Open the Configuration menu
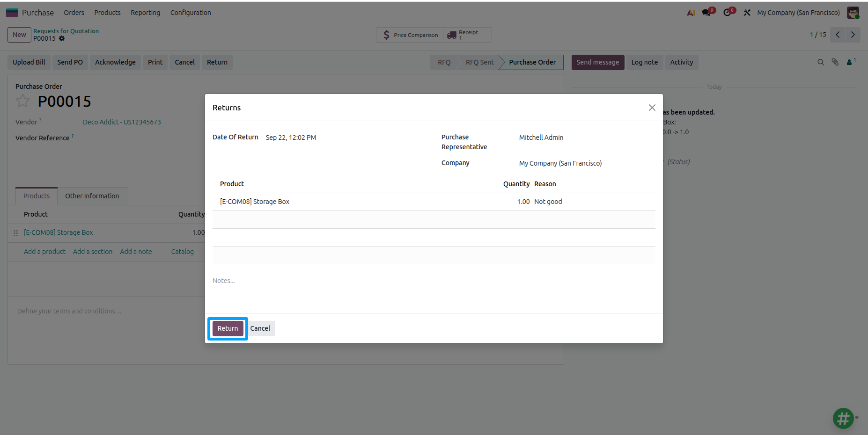Viewport: 868px width, 435px height. tap(191, 13)
